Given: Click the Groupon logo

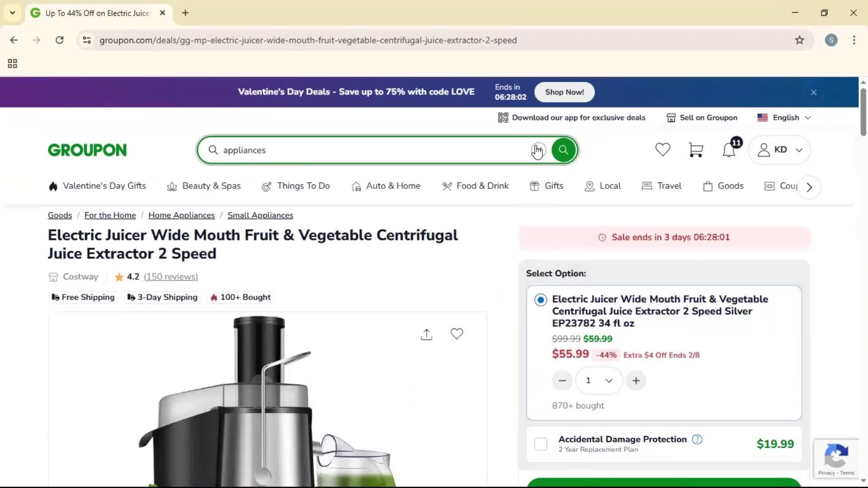Looking at the screenshot, I should point(87,150).
